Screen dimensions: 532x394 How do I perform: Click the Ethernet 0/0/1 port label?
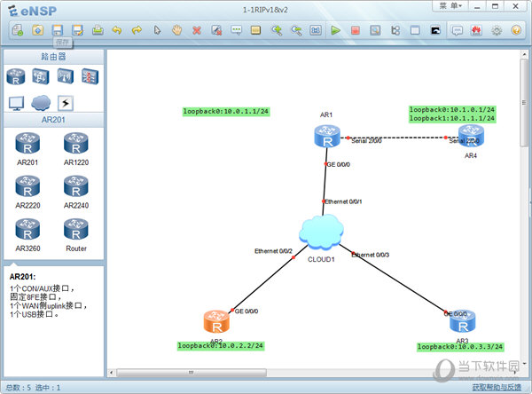tap(343, 201)
